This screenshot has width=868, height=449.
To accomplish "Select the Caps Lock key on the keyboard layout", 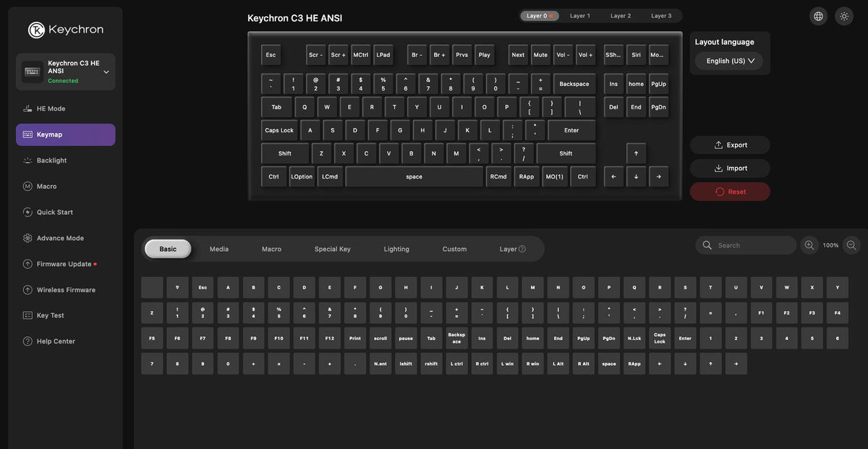I will click(x=279, y=130).
